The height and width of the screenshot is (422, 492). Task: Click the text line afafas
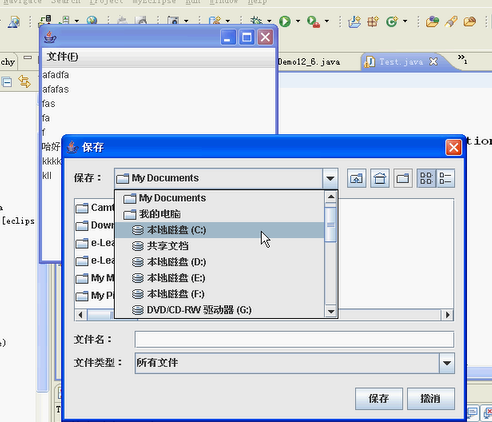coord(56,89)
